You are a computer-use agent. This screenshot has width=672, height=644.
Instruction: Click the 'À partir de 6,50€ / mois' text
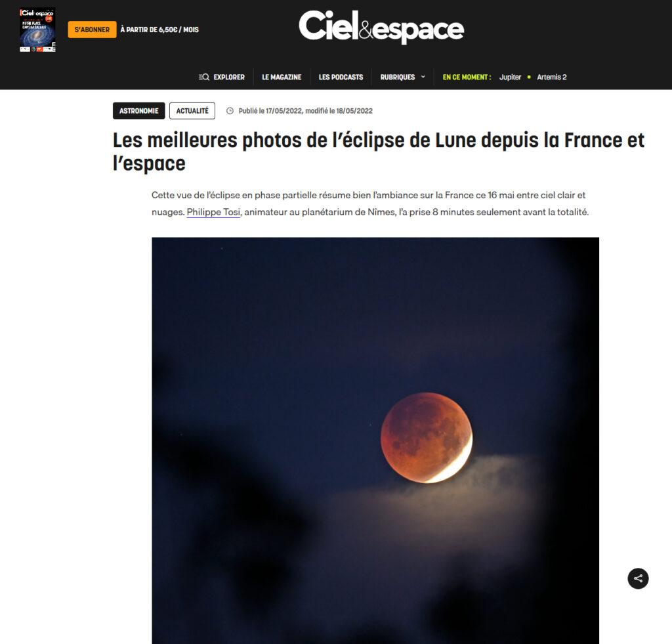(x=159, y=30)
